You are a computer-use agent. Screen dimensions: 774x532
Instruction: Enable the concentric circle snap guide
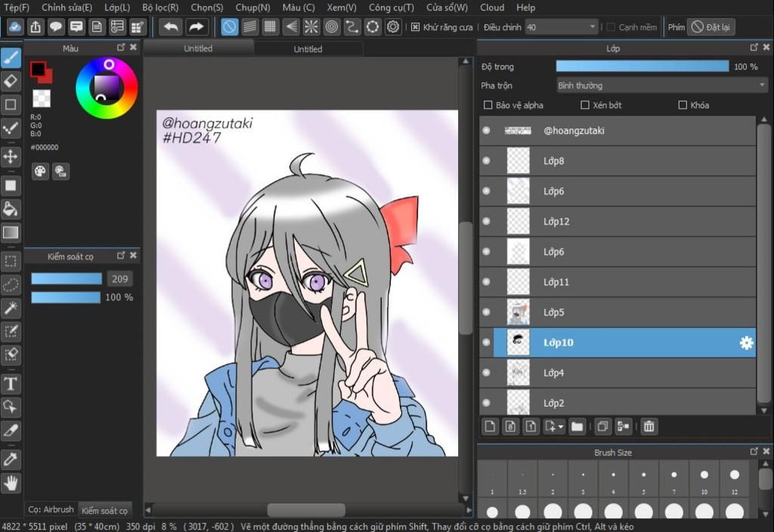coord(332,26)
